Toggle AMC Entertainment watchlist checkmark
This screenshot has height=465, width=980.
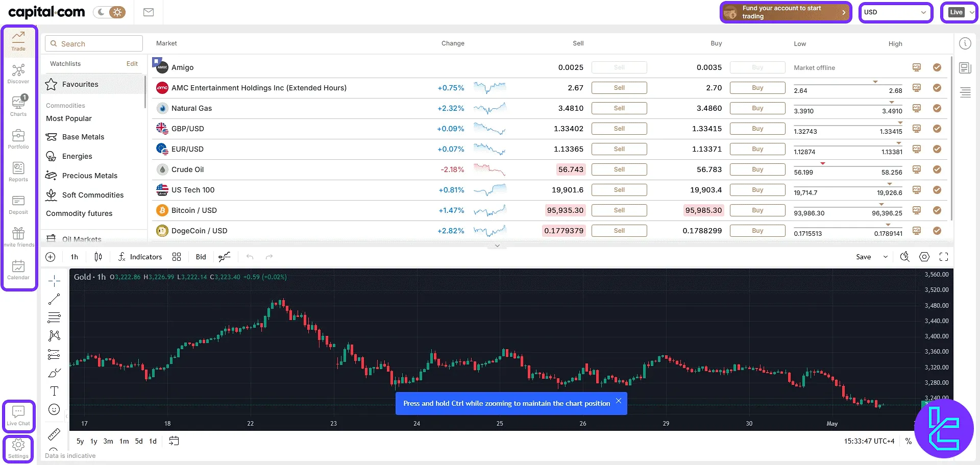point(937,88)
